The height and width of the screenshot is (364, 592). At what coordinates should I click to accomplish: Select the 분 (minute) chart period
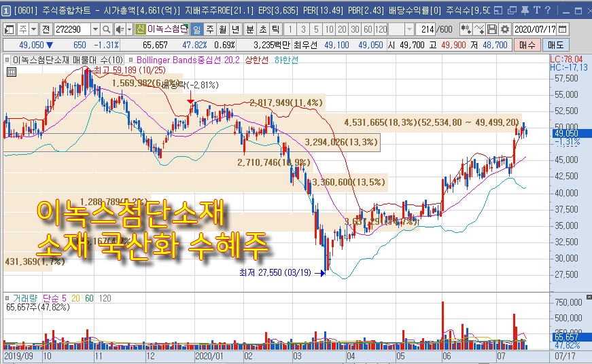click(x=250, y=29)
